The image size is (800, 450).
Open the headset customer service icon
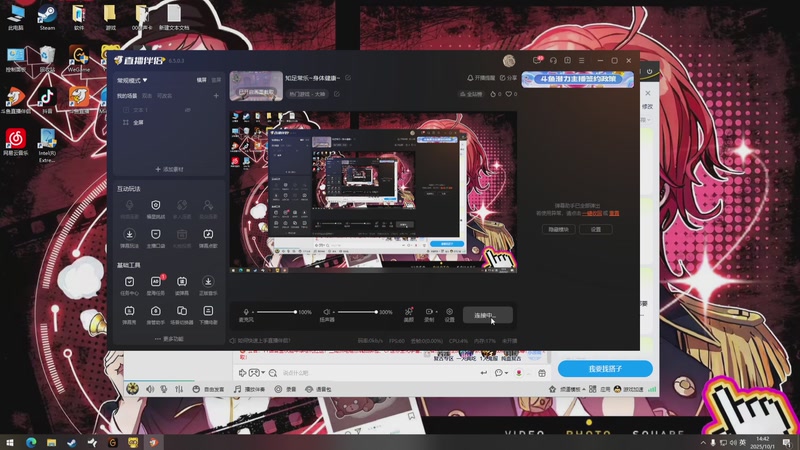click(553, 60)
